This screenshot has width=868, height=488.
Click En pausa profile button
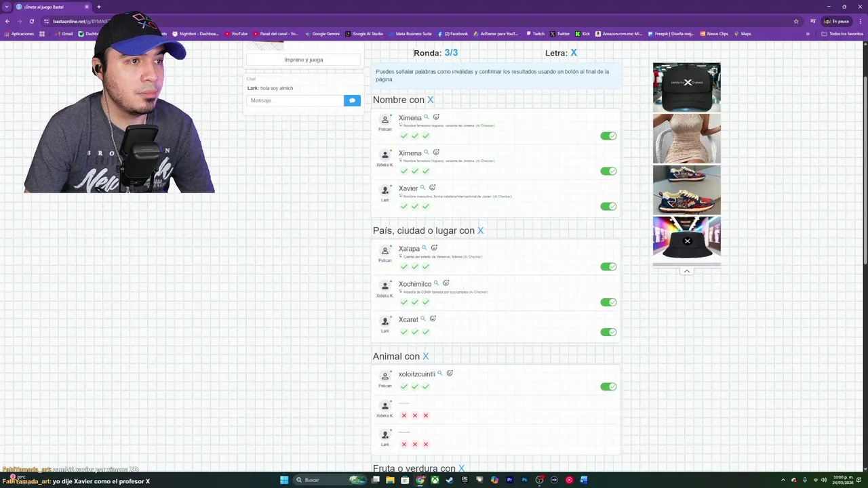click(x=837, y=21)
